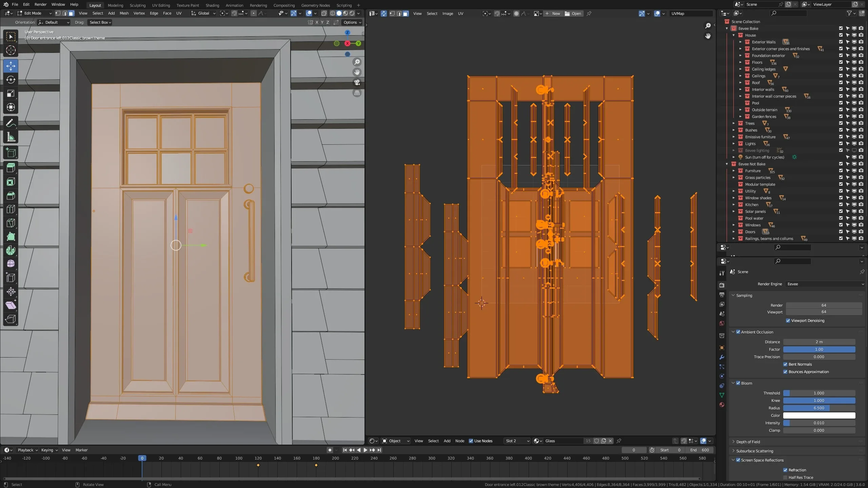Enable Bent Normals checkbox
Screen dimensions: 868x488
[x=786, y=364]
